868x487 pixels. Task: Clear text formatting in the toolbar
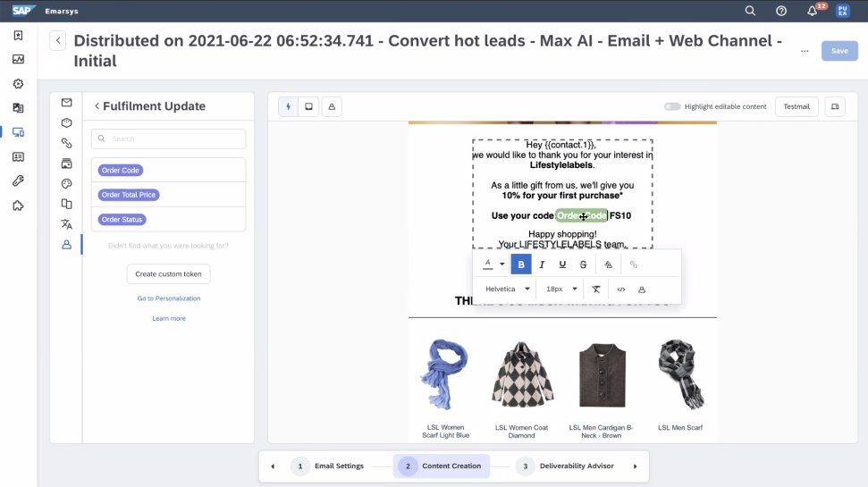coord(596,290)
